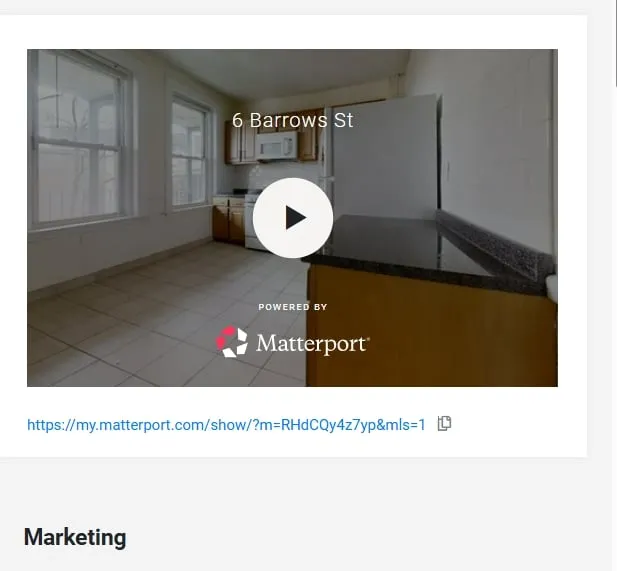Click the vertical scrollbar thumb on right
The height and width of the screenshot is (571, 617).
click(615, 40)
